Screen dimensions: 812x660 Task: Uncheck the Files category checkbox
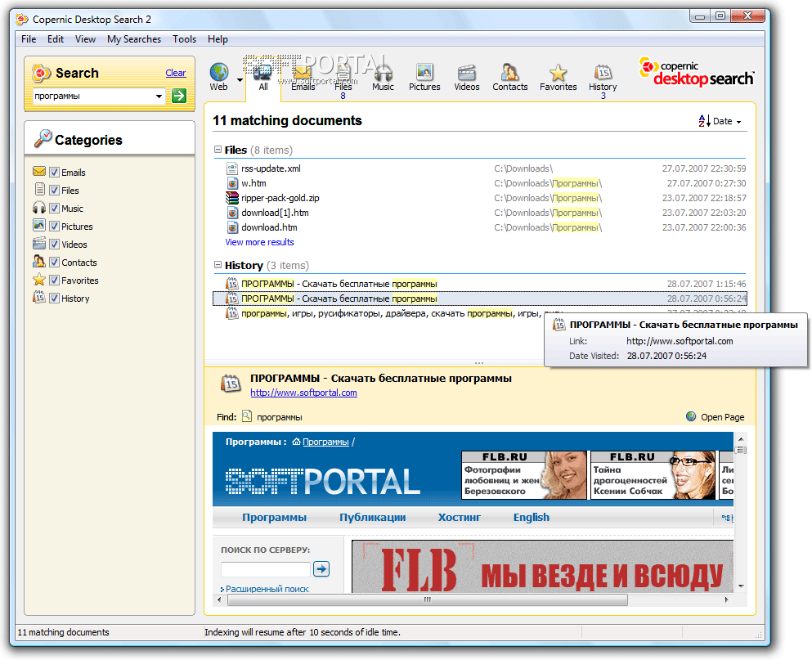54,190
